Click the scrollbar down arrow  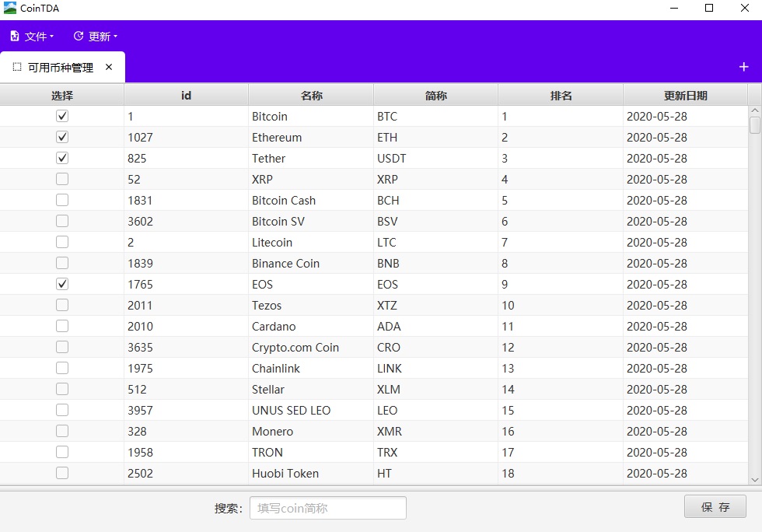pyautogui.click(x=755, y=480)
